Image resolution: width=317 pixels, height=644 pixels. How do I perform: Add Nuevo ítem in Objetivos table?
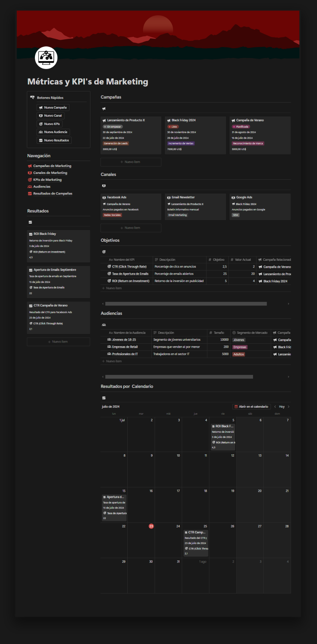click(196, 288)
